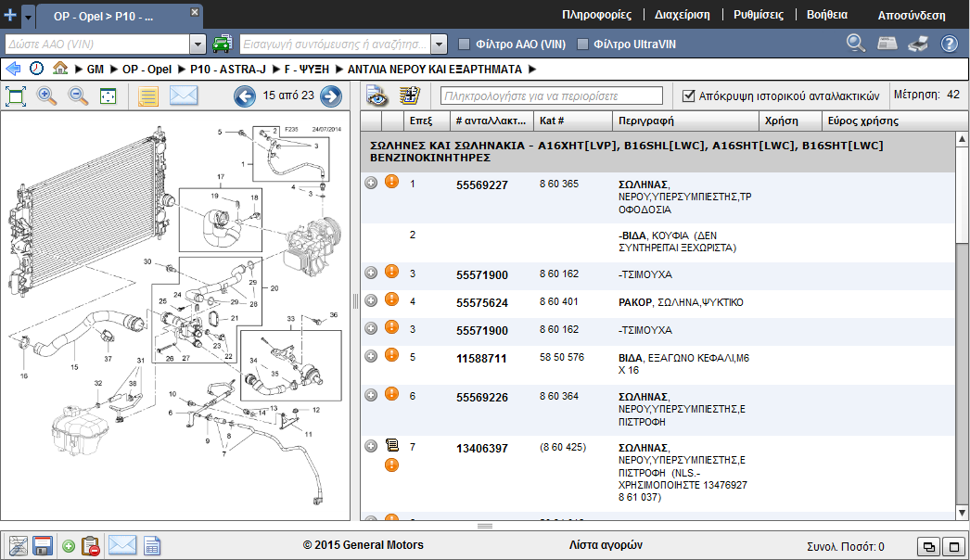Viewport: 970px width, 560px height.
Task: Close the OP - Opel > P10 tab
Action: (x=194, y=12)
